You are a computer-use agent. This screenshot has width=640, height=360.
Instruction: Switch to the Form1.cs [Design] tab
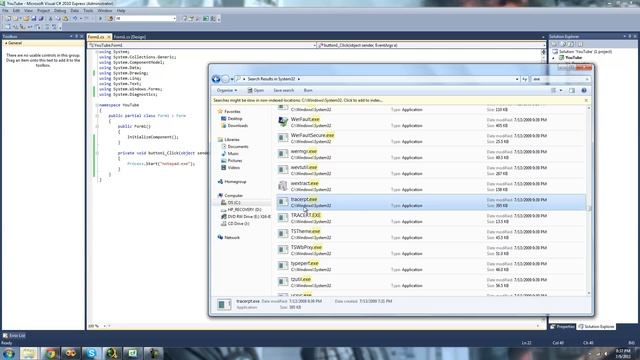tap(129, 37)
